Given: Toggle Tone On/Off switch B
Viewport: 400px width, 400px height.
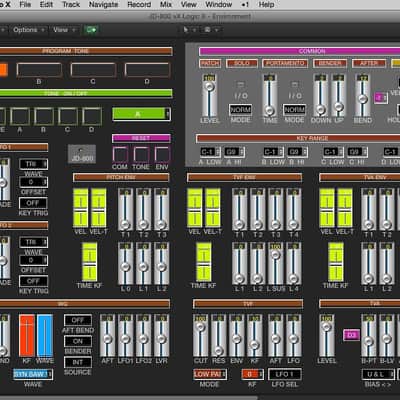Looking at the screenshot, I should (44, 116).
